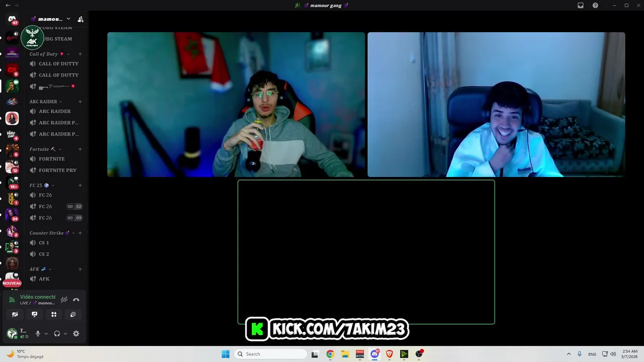Open server icon with 3 badge

(12, 247)
